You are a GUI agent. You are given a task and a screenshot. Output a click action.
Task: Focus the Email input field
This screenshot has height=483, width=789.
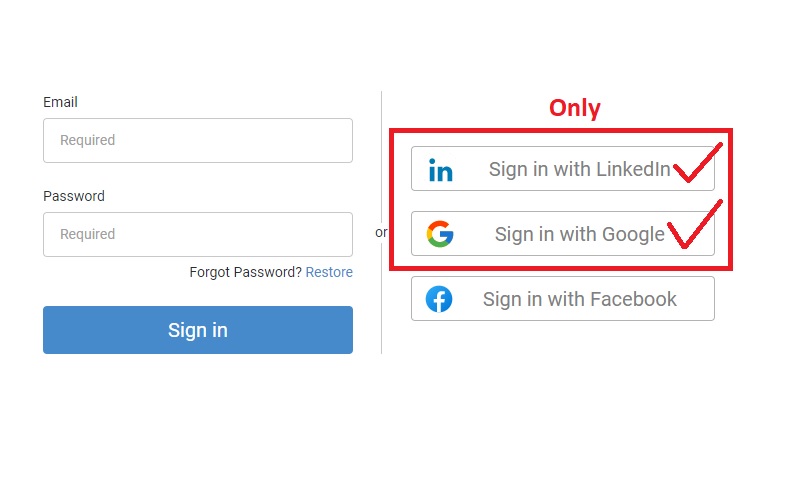pyautogui.click(x=198, y=140)
